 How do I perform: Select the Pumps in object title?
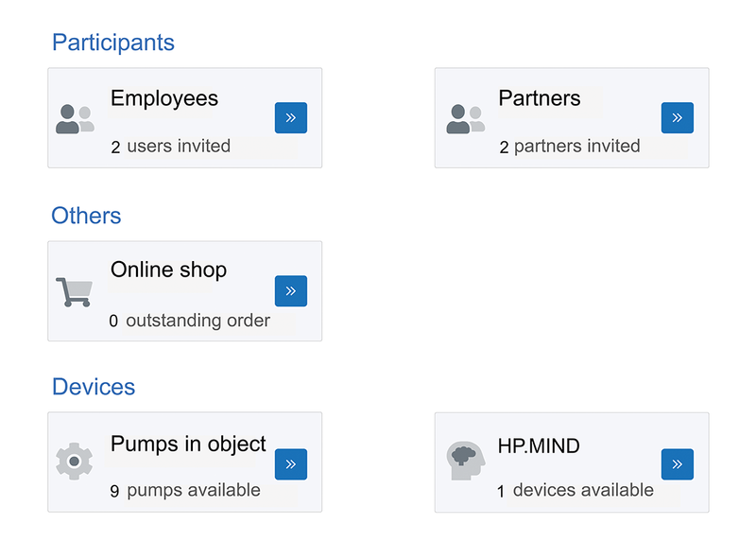click(188, 444)
